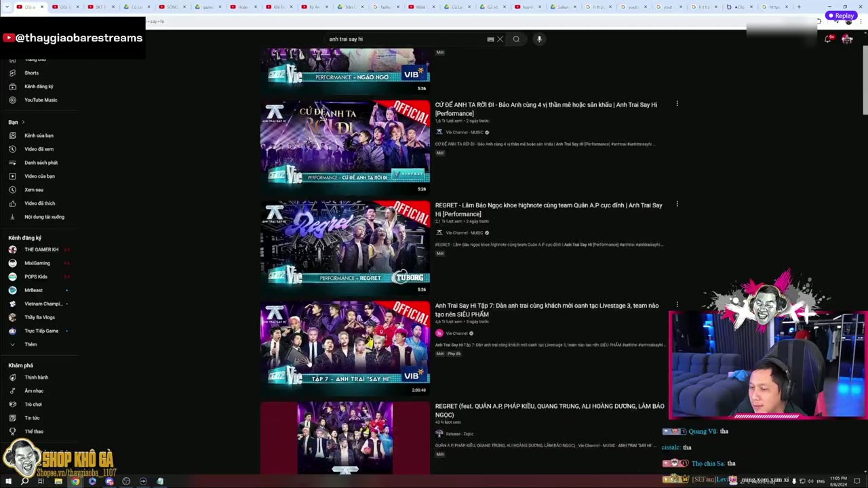The width and height of the screenshot is (868, 488).
Task: Open POPS Kids channel
Action: point(36,277)
